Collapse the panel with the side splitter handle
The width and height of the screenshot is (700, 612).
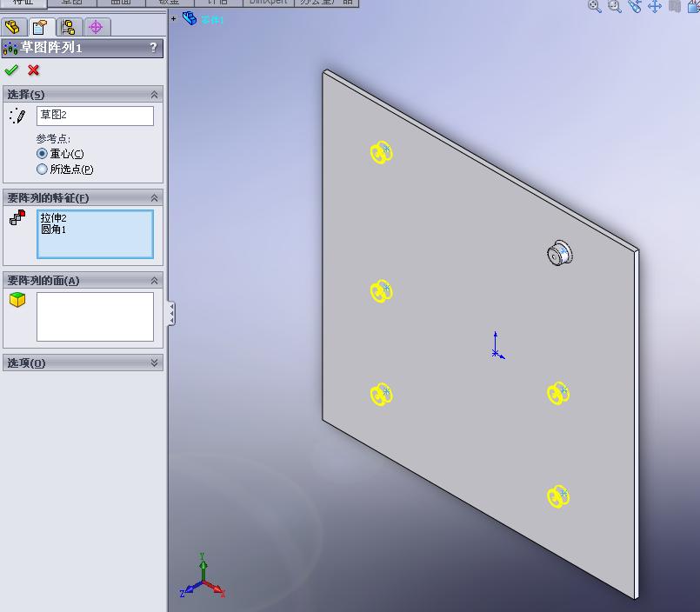click(x=171, y=313)
